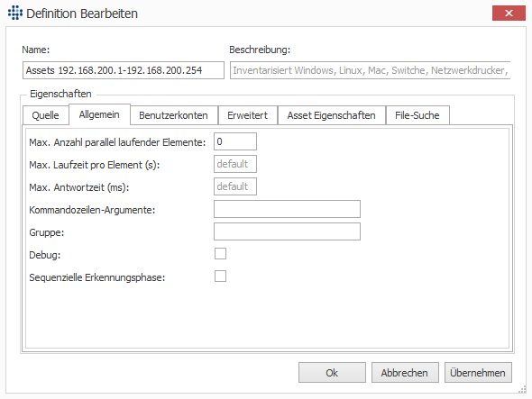
Task: Click the Abbrechen button
Action: pos(405,373)
